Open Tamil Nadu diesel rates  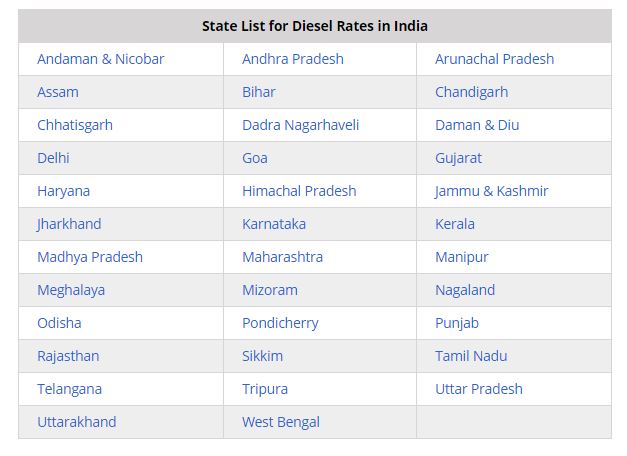pos(471,356)
